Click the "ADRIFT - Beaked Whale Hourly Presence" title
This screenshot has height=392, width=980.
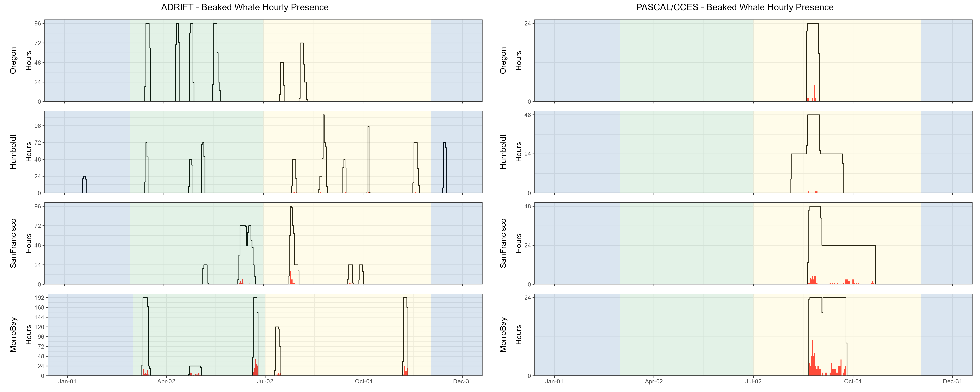click(x=245, y=7)
